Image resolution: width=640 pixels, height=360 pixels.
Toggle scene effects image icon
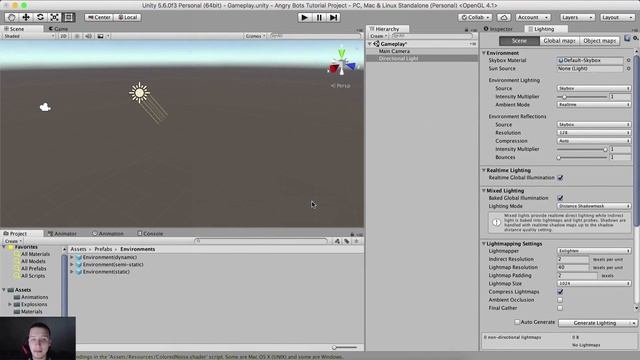[100, 36]
